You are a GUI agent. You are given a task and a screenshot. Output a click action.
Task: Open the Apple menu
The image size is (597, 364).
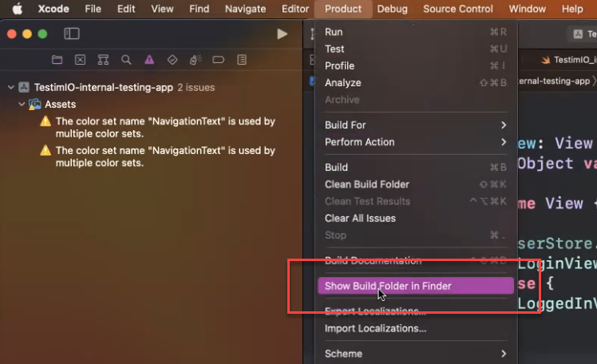(18, 9)
